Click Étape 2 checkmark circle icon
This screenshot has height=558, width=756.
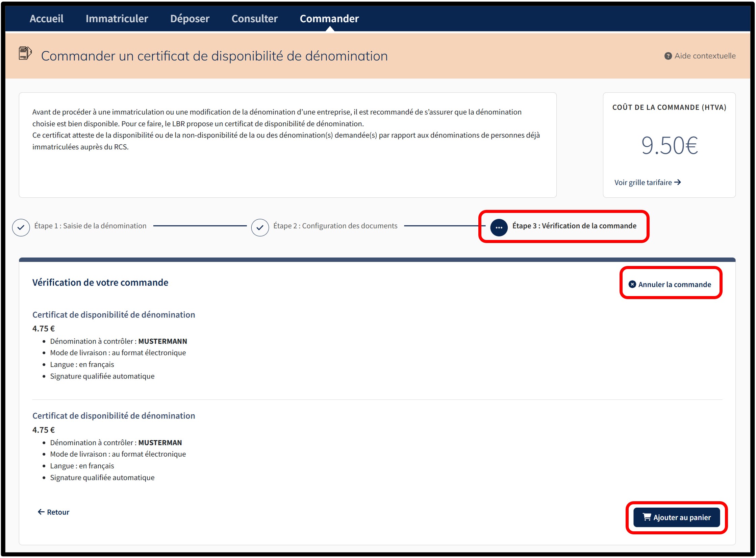[x=260, y=227]
